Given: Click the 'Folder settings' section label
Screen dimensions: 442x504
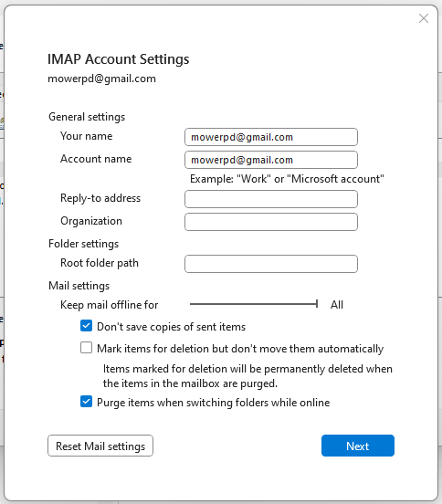Looking at the screenshot, I should point(84,244).
